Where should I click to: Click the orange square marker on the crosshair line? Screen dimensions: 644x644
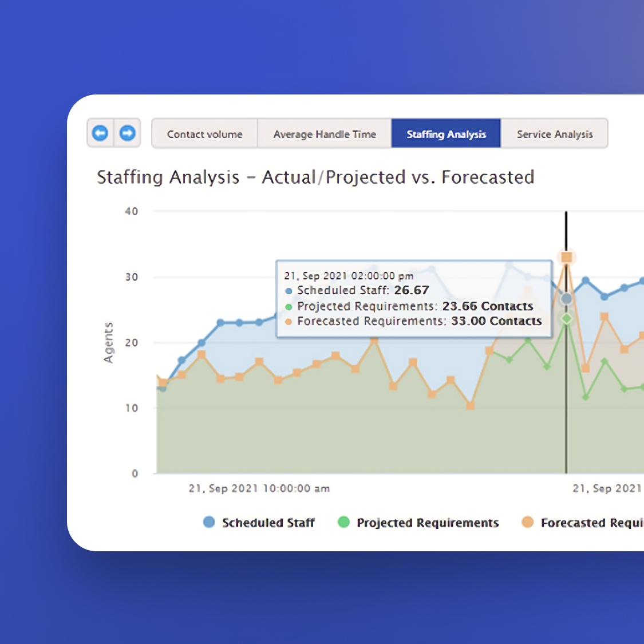coord(566,258)
